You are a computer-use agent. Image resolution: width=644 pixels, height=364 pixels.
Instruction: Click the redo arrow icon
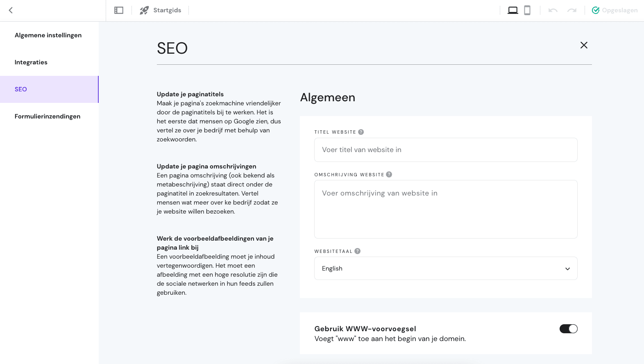point(572,10)
